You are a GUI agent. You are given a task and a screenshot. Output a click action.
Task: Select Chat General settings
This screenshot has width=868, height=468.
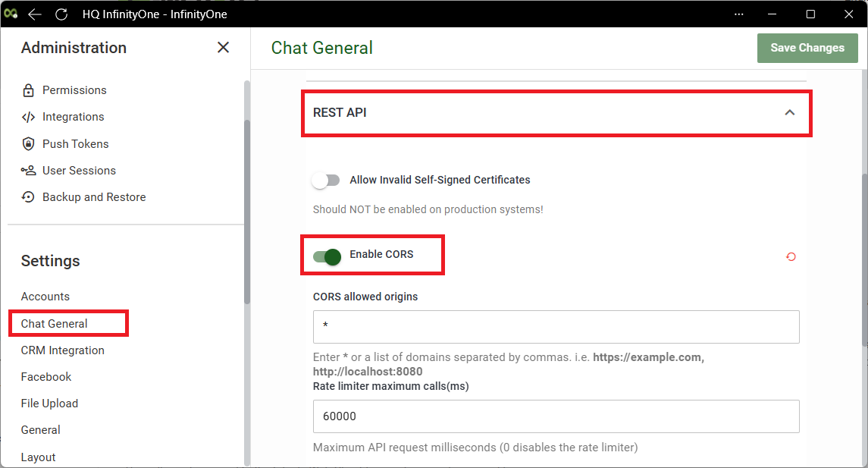pyautogui.click(x=55, y=323)
